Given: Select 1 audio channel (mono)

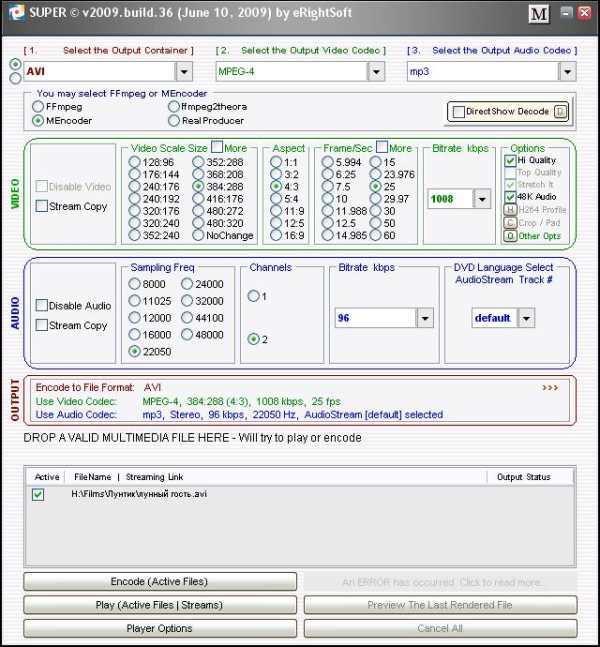Looking at the screenshot, I should (x=253, y=296).
